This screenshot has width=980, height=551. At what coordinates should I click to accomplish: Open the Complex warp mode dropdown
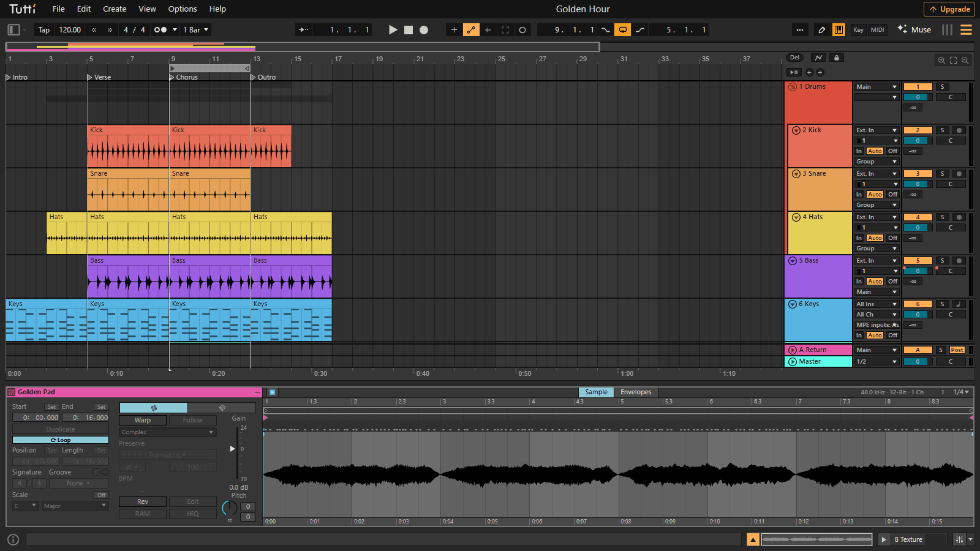pyautogui.click(x=168, y=432)
